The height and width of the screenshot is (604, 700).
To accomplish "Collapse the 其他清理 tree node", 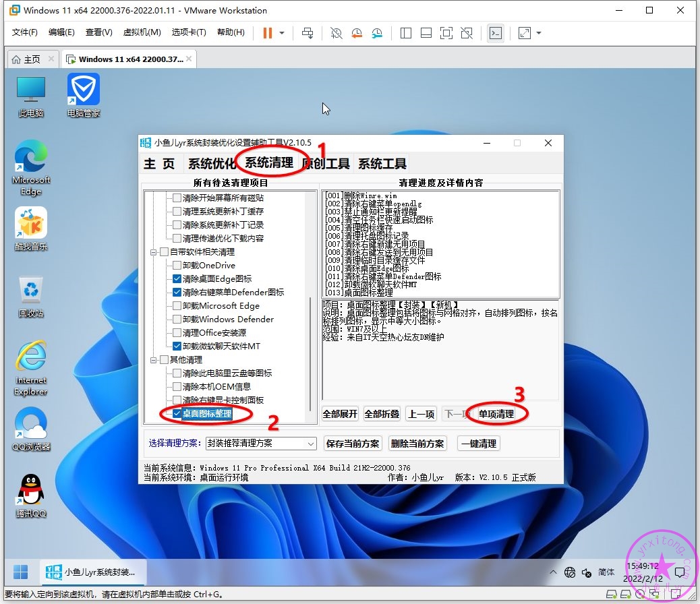I will click(154, 360).
